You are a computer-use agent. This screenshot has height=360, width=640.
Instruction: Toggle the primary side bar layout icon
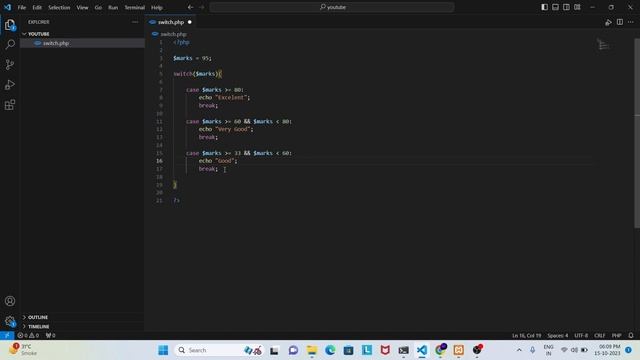point(544,7)
